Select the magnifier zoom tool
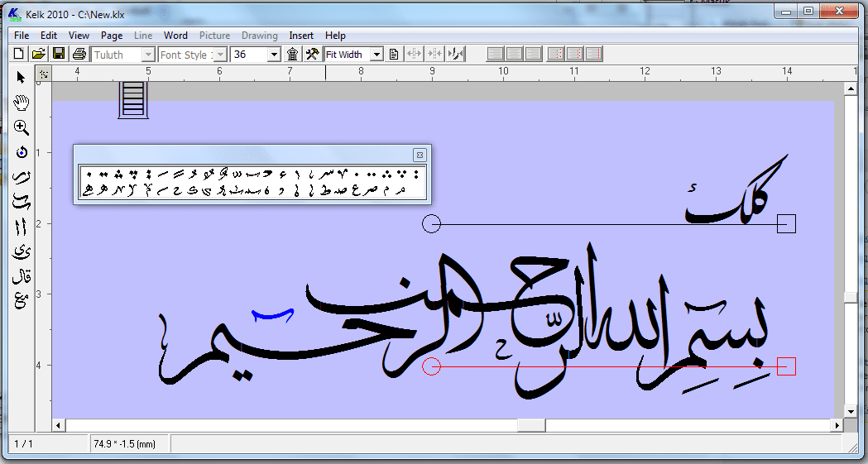 point(22,127)
